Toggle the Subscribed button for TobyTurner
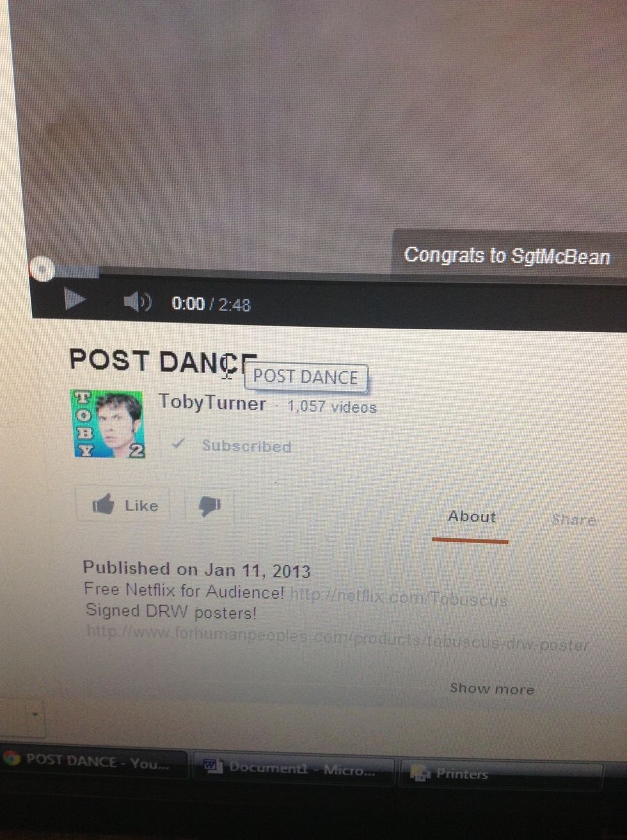The width and height of the screenshot is (627, 840). coord(234,445)
